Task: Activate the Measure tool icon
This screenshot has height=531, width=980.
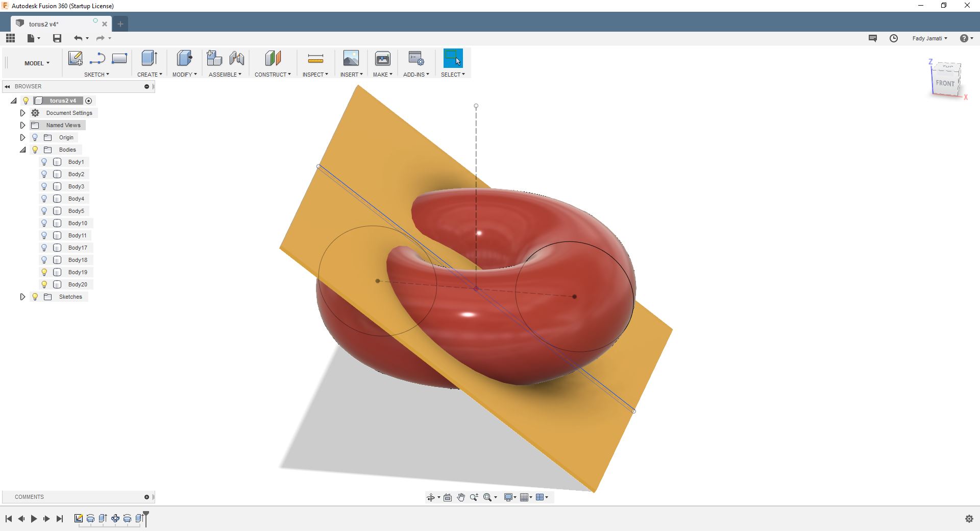Action: pyautogui.click(x=315, y=59)
